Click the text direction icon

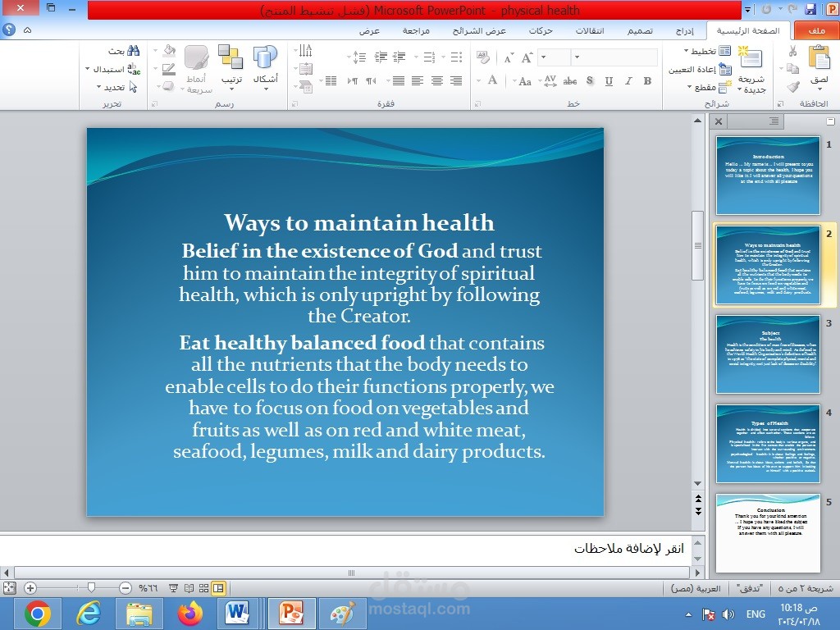click(x=306, y=51)
